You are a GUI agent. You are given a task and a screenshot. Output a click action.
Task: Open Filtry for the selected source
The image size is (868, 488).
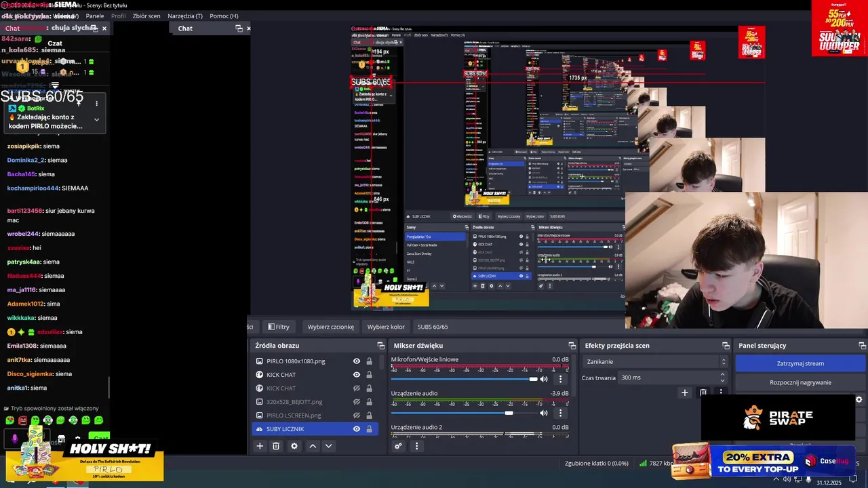[279, 327]
